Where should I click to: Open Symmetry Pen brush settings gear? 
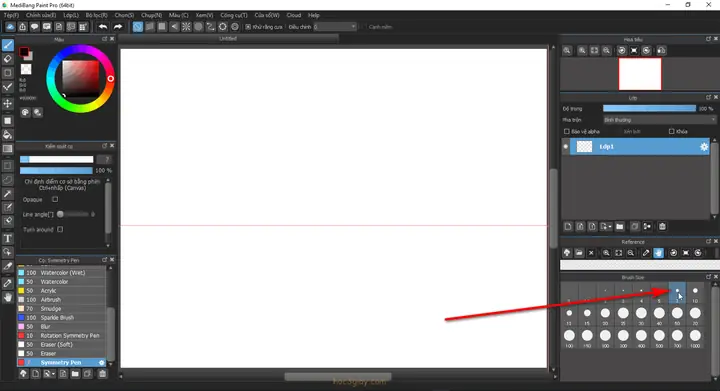tap(101, 363)
